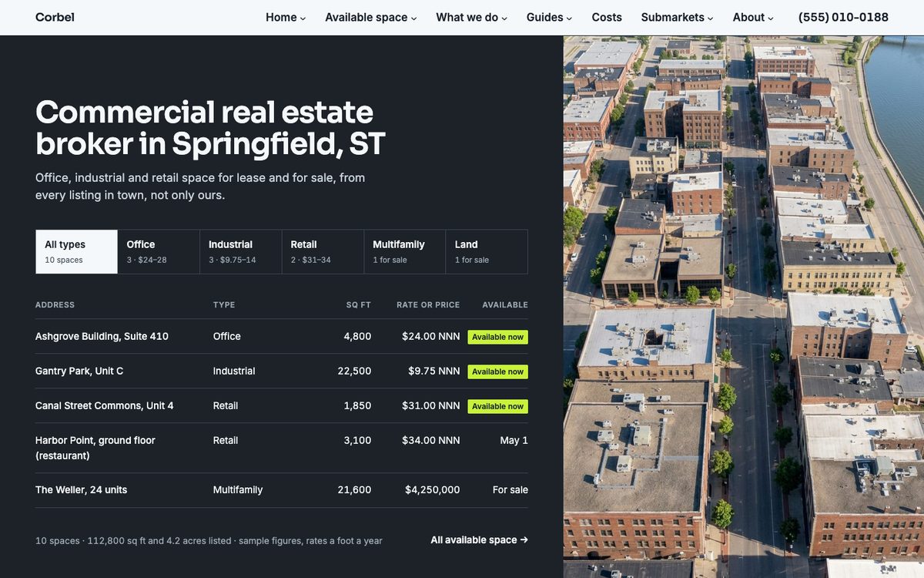Select the All types tab
Screen dimensions: 924x578
[77, 251]
